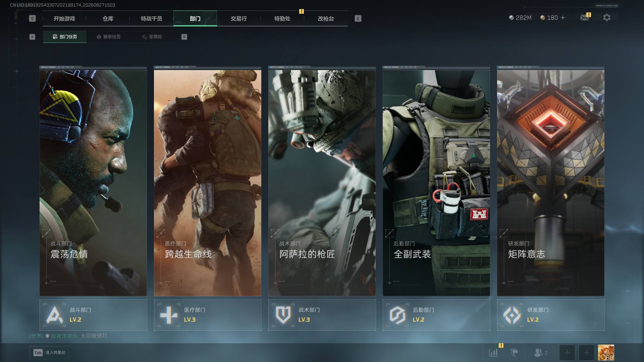Click the 医疗部门 cross emblem icon
This screenshot has width=644, height=362.
(169, 315)
